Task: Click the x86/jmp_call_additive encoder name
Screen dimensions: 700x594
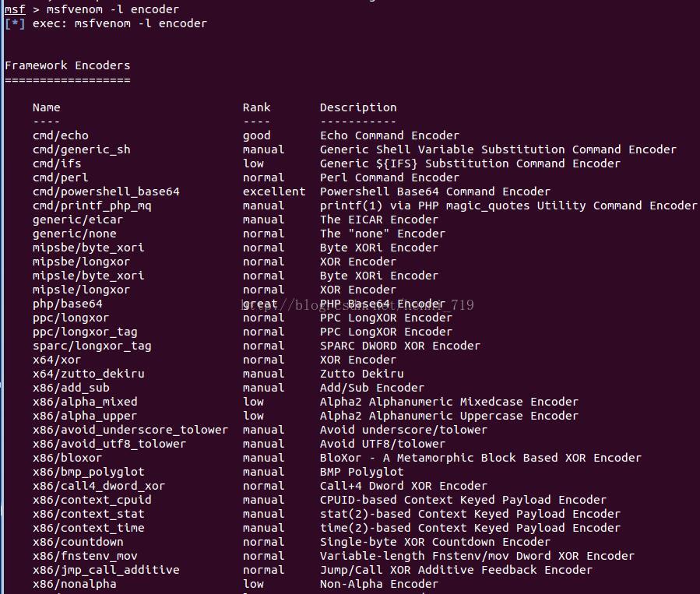Action: pyautogui.click(x=106, y=570)
